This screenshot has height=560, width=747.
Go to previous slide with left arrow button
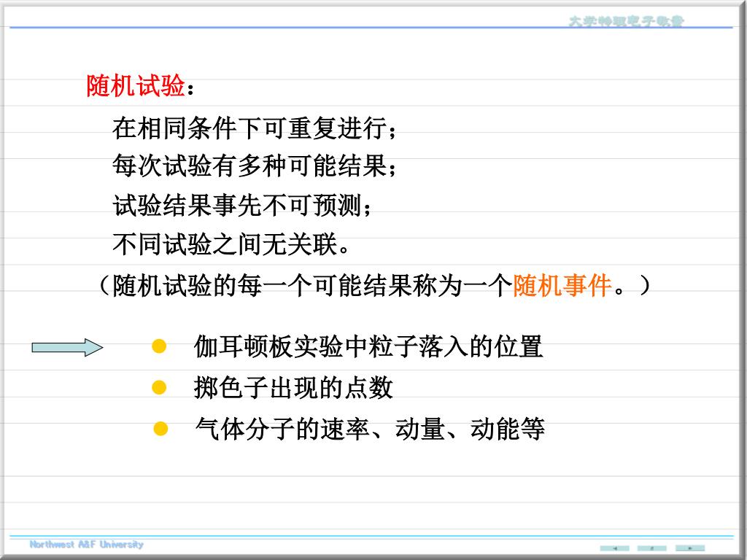614,548
